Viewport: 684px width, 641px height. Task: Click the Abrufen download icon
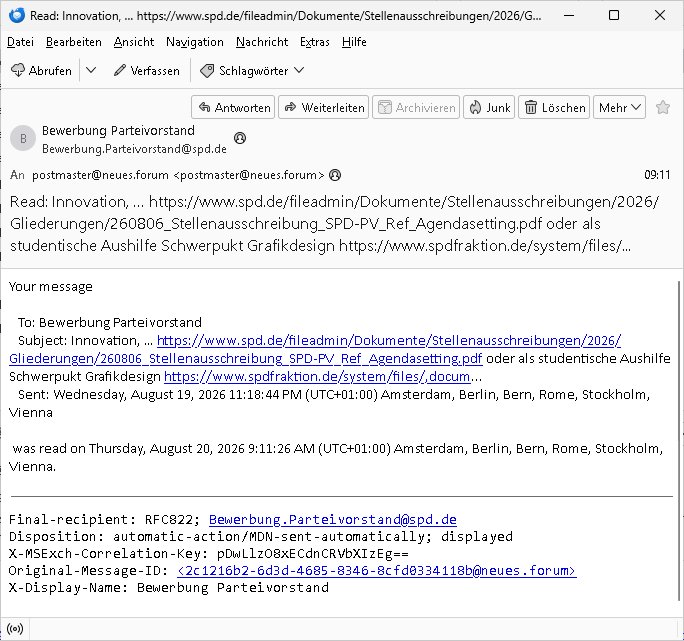point(18,71)
